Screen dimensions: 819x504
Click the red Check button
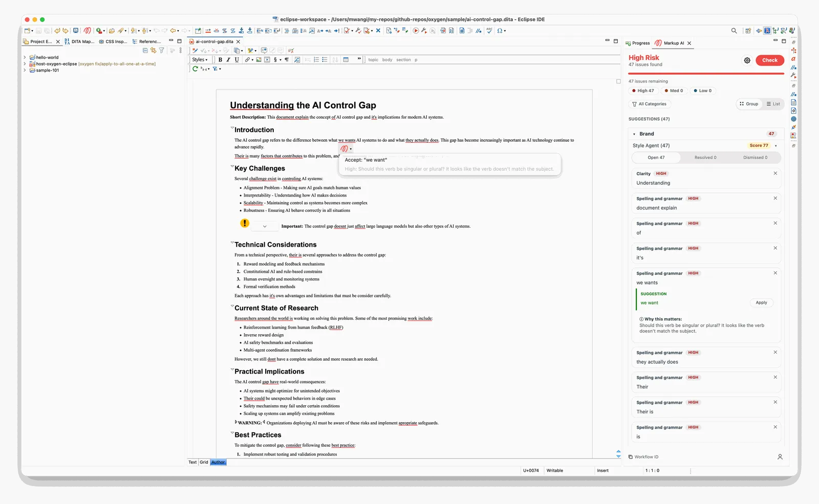(770, 60)
